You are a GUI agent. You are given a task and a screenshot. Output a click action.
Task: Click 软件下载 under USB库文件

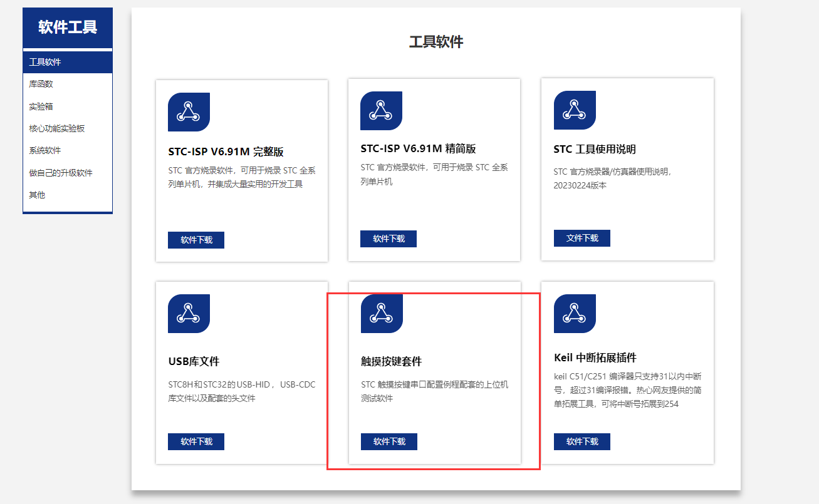point(196,441)
